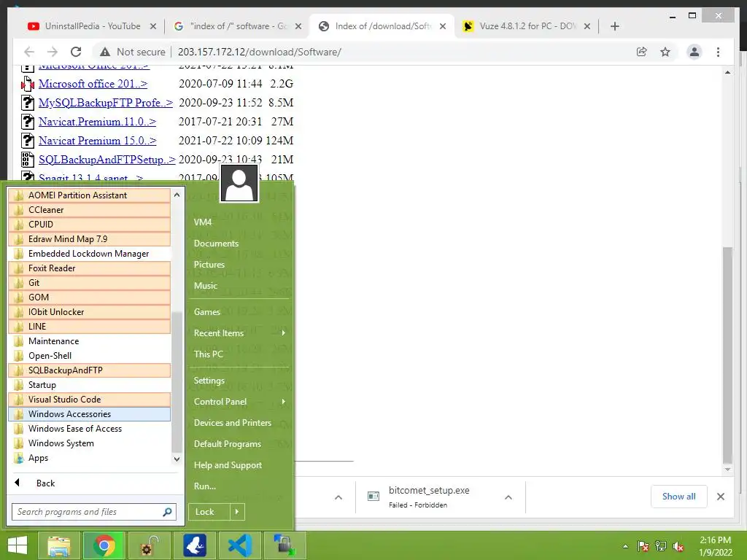Click the browser forward arrow
Image resolution: width=747 pixels, height=560 pixels.
tap(53, 52)
